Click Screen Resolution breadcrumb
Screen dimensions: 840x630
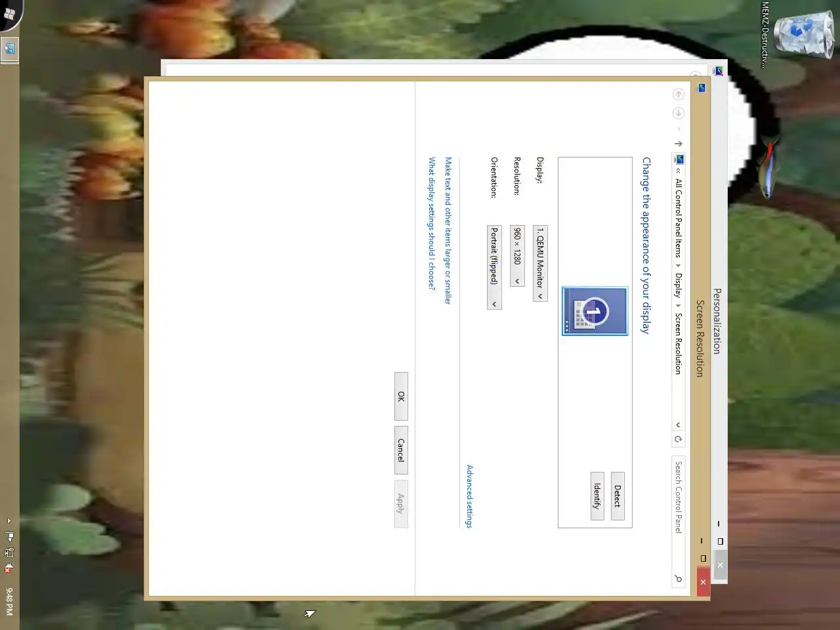[x=679, y=343]
